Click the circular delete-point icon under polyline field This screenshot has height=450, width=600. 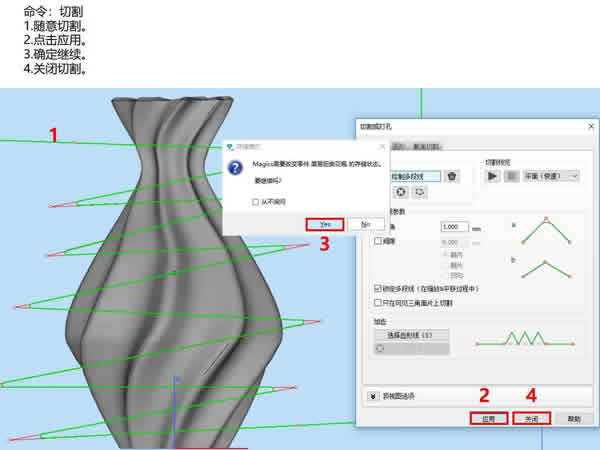[400, 192]
